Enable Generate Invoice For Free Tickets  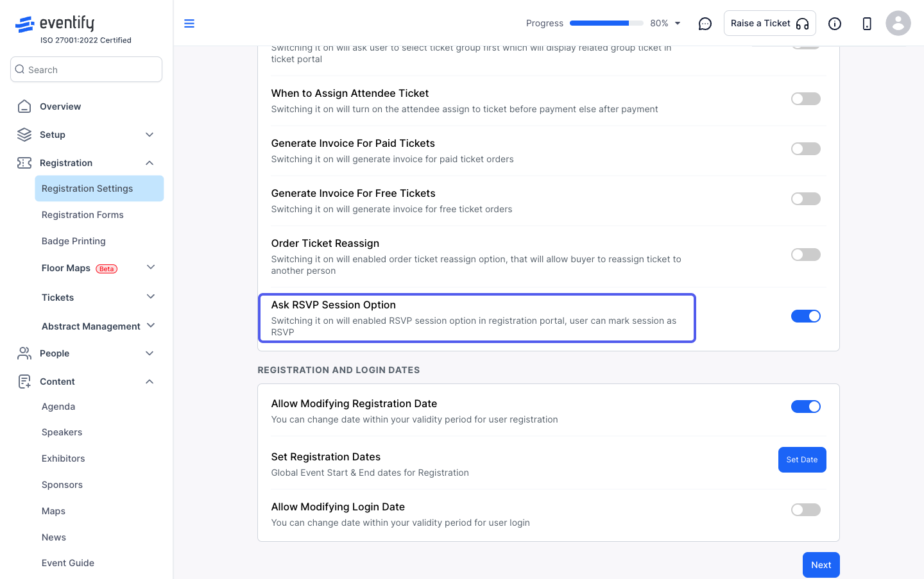pos(806,199)
